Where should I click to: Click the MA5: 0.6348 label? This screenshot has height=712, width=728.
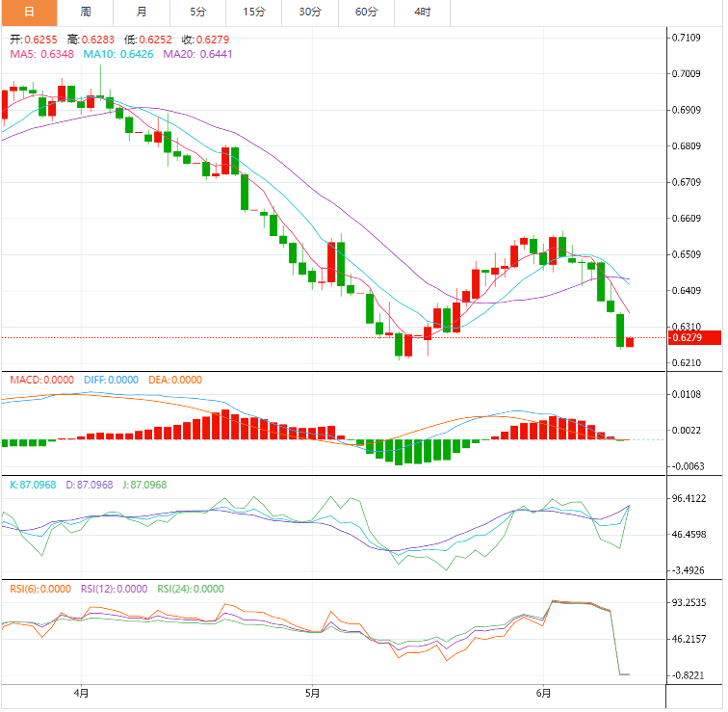41,54
